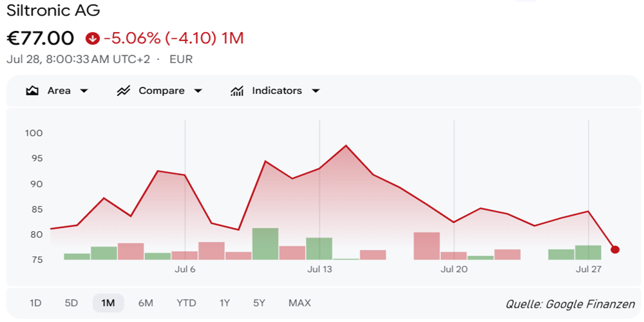Select the MAX time range

click(300, 303)
